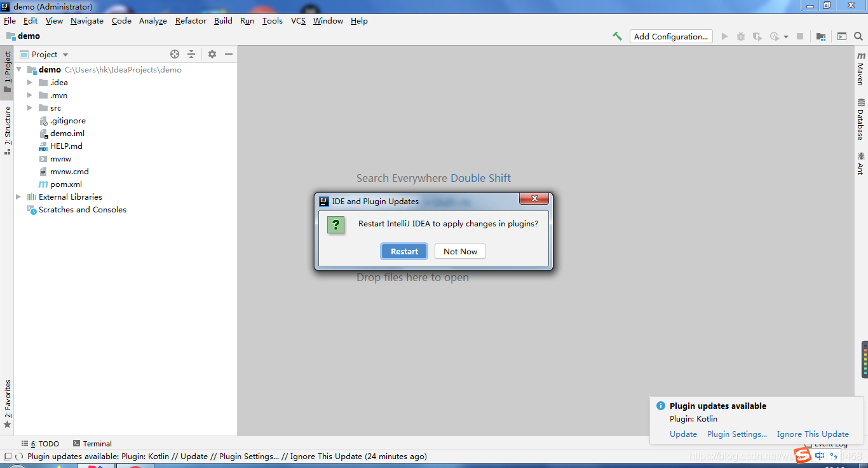Open the 2: Favorites side tab
868x468 pixels.
(x=7, y=403)
